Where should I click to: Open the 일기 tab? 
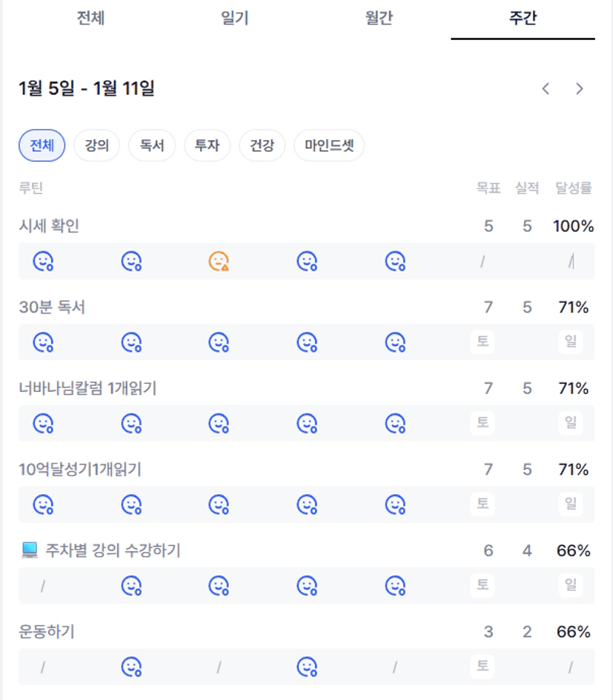[234, 19]
